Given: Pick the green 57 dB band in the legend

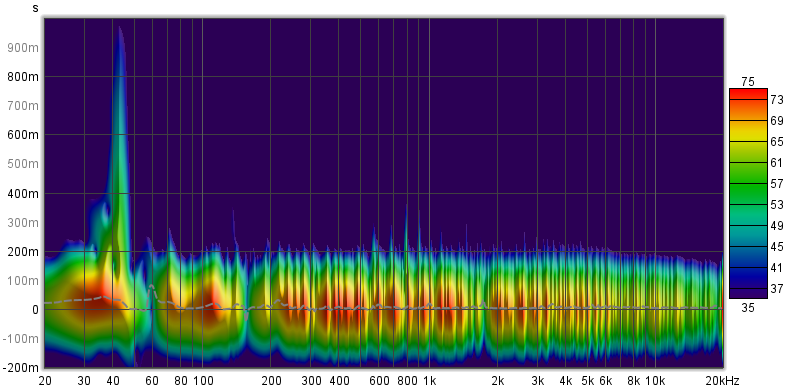Looking at the screenshot, I should point(748,183).
